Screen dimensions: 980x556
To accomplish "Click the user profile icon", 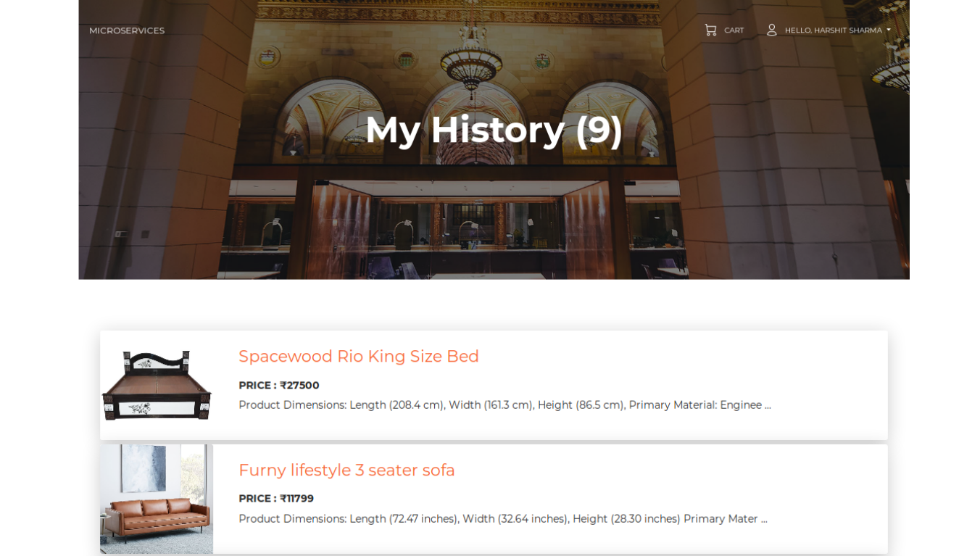I will (771, 30).
